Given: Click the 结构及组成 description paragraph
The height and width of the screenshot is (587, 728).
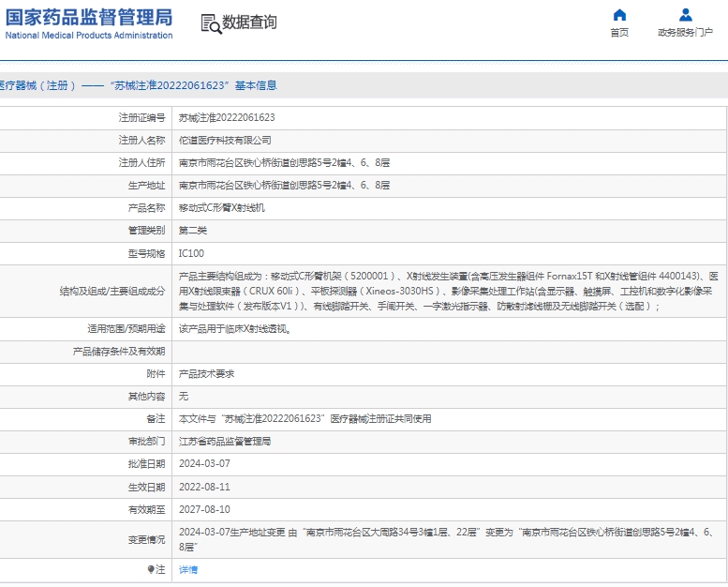Looking at the screenshot, I should 449,291.
